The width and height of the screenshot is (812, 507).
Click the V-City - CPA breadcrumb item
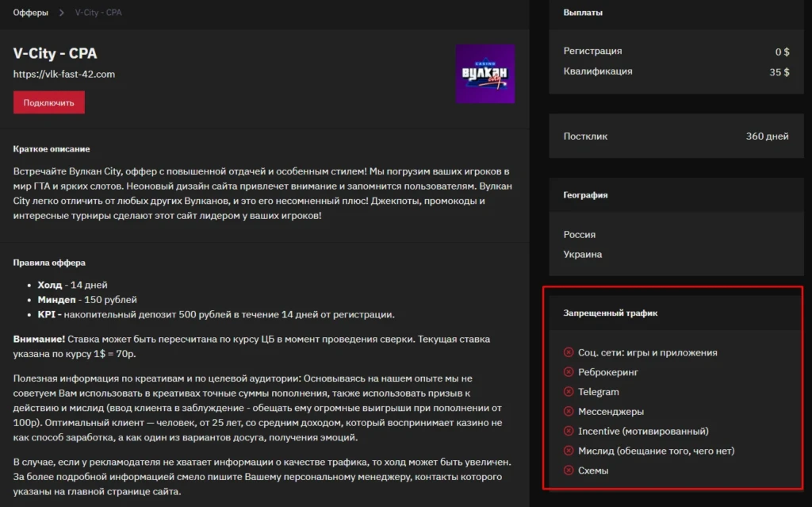tap(98, 13)
